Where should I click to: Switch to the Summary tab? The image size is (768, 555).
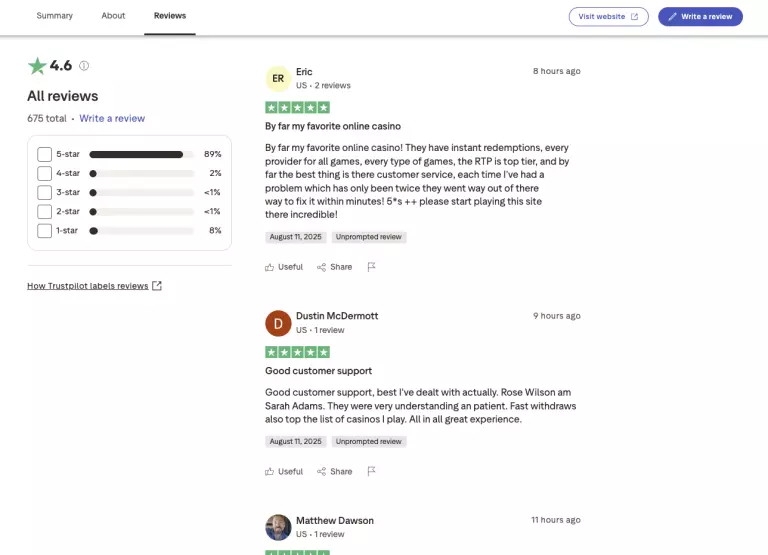point(54,16)
